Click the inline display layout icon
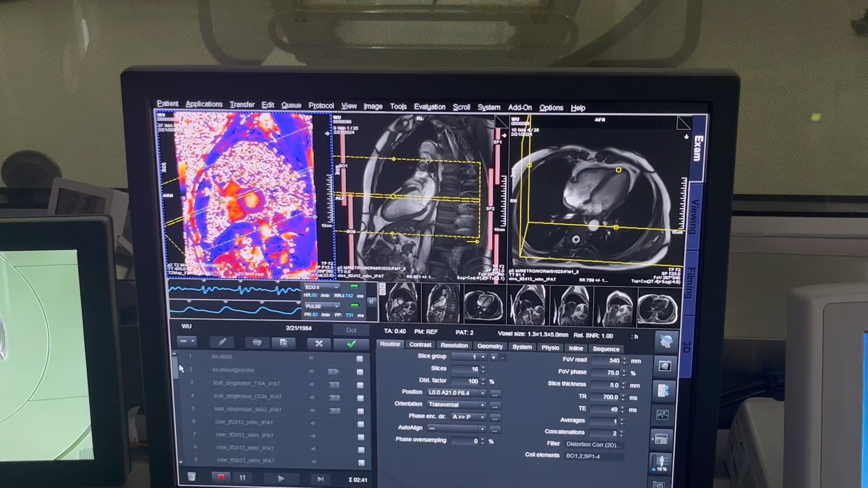Viewport: 868px width, 488px height. click(661, 439)
